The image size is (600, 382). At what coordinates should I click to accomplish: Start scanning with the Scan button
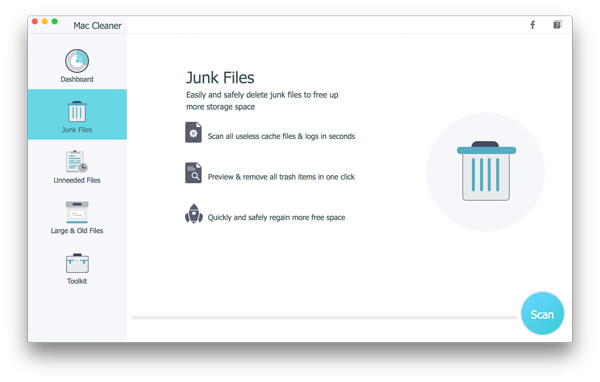pyautogui.click(x=542, y=313)
